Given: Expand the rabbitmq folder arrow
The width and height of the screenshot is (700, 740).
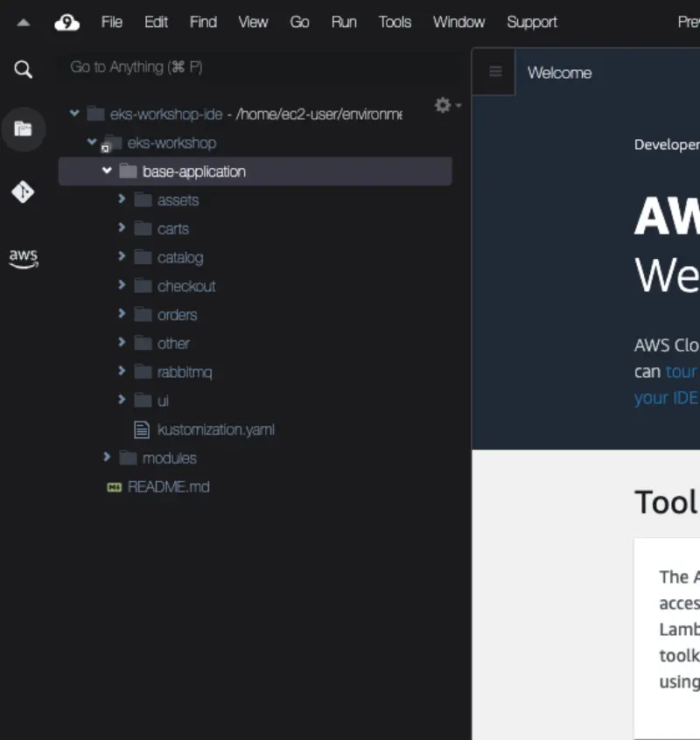Looking at the screenshot, I should pyautogui.click(x=122, y=372).
